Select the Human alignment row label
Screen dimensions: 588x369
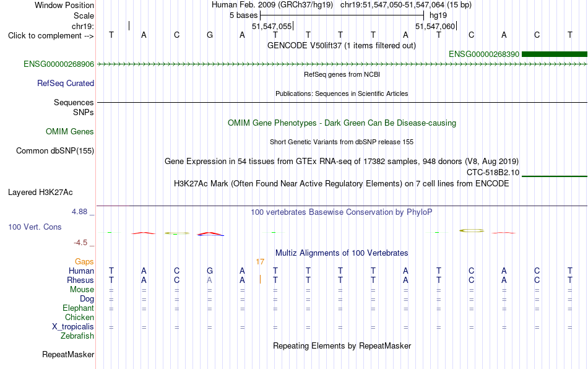pos(81,271)
